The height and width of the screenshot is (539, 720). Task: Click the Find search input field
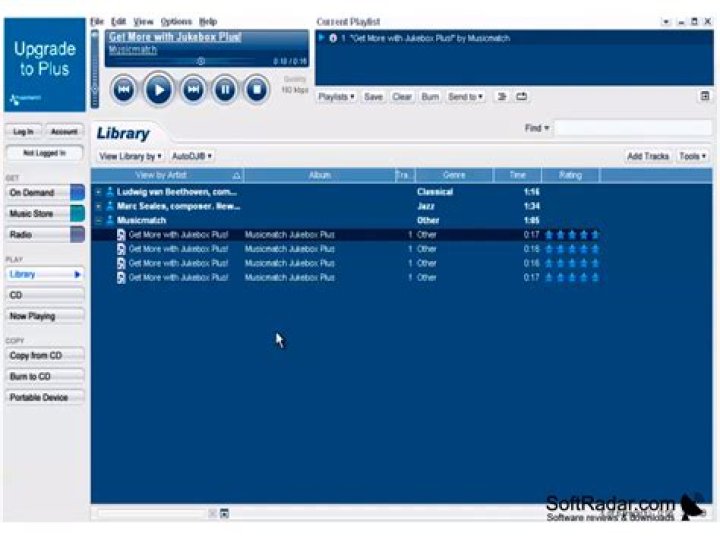pyautogui.click(x=634, y=128)
